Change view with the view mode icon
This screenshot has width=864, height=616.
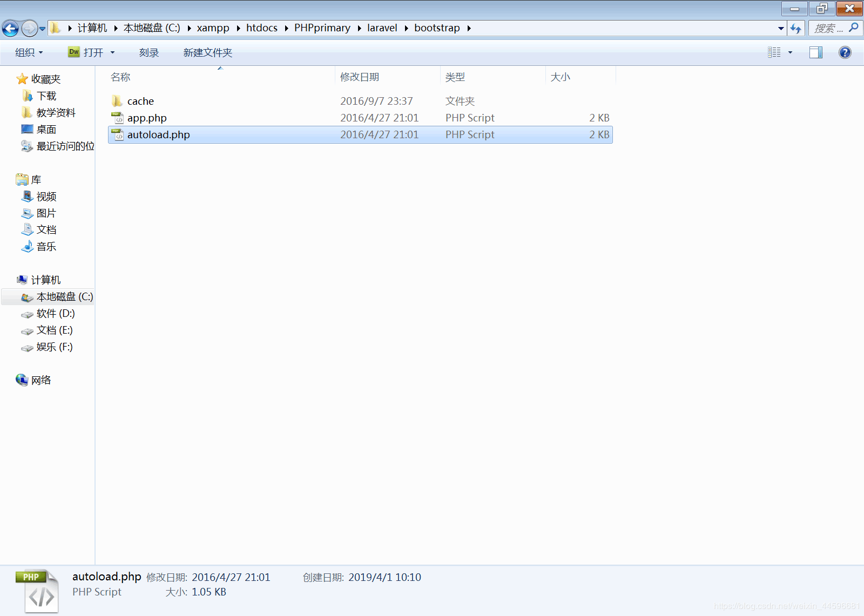pos(774,52)
